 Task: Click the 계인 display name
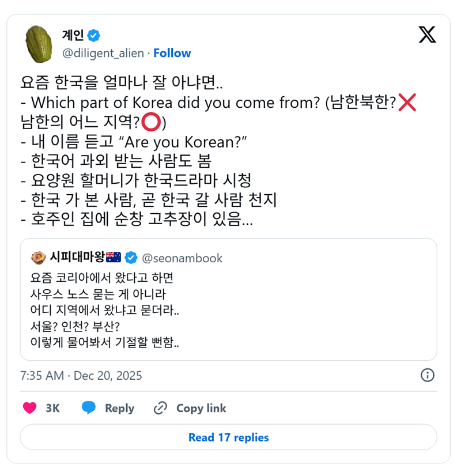click(x=73, y=36)
